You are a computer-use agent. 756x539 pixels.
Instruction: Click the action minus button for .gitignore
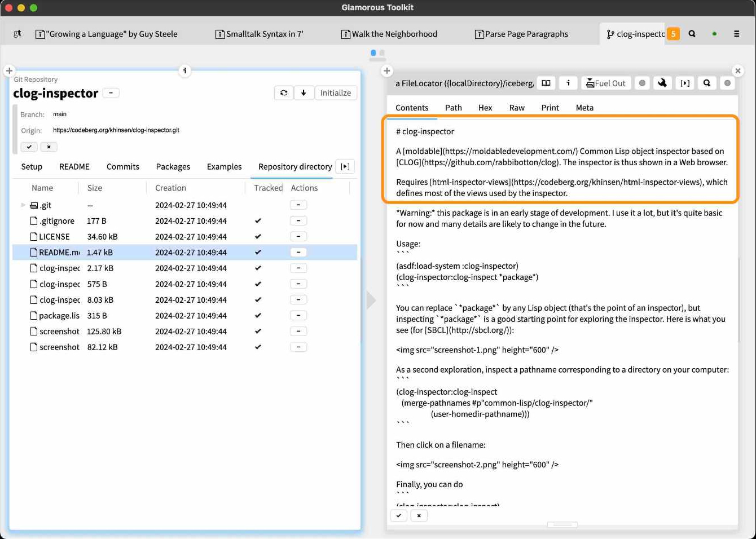tap(298, 220)
